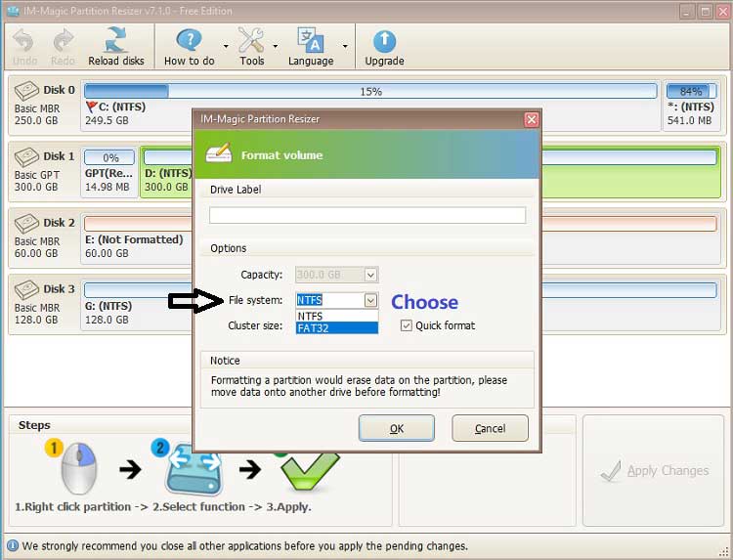Viewport: 733px width, 560px height.
Task: Click the Format volume header icon
Action: click(219, 152)
